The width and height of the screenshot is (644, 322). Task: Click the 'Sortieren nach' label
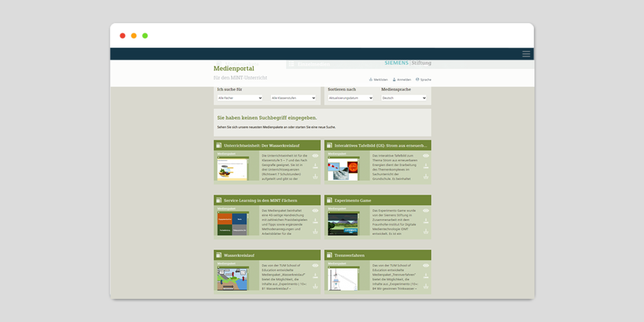(x=342, y=89)
